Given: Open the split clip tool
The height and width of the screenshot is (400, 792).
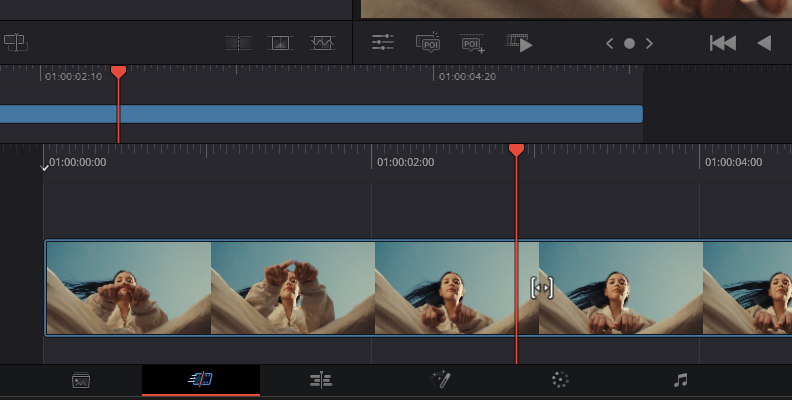Looking at the screenshot, I should 238,43.
